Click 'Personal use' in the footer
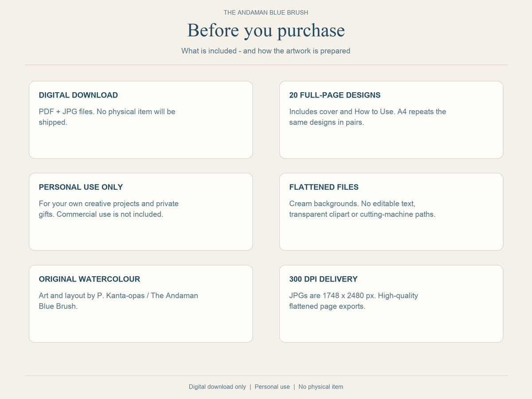 (x=272, y=387)
